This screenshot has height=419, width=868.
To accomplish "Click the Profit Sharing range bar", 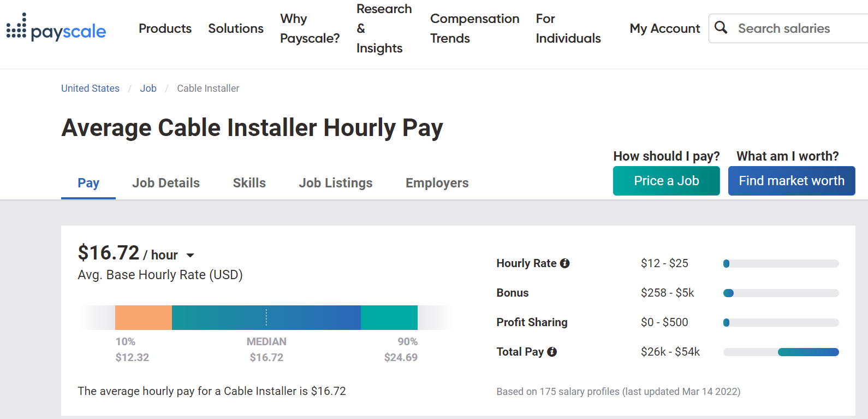I will point(781,323).
